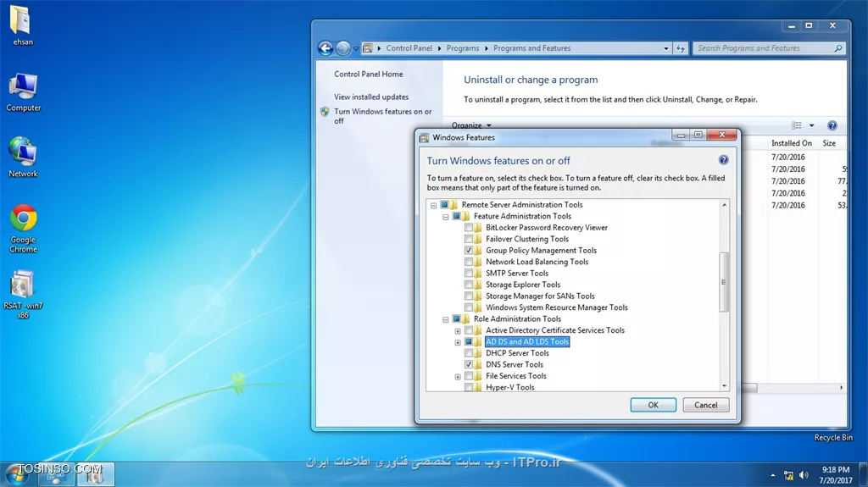Launch Google Chrome from desktop

23,229
